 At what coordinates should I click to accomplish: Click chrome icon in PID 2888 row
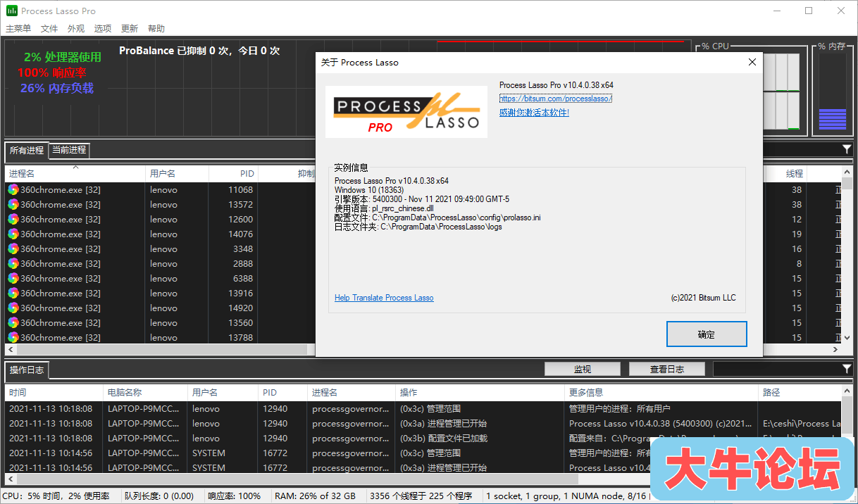tap(13, 264)
